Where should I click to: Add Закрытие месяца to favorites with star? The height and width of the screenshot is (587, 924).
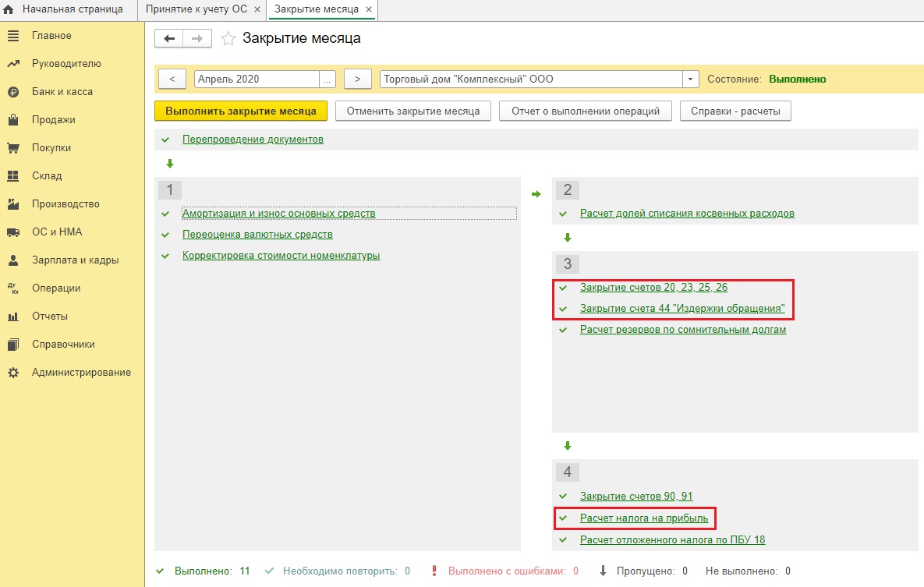(228, 39)
